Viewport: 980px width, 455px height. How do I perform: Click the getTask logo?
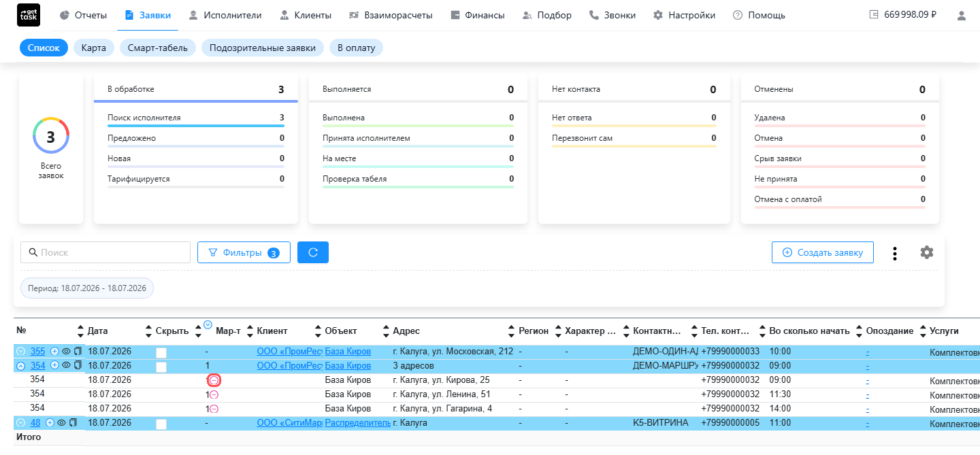[x=29, y=15]
